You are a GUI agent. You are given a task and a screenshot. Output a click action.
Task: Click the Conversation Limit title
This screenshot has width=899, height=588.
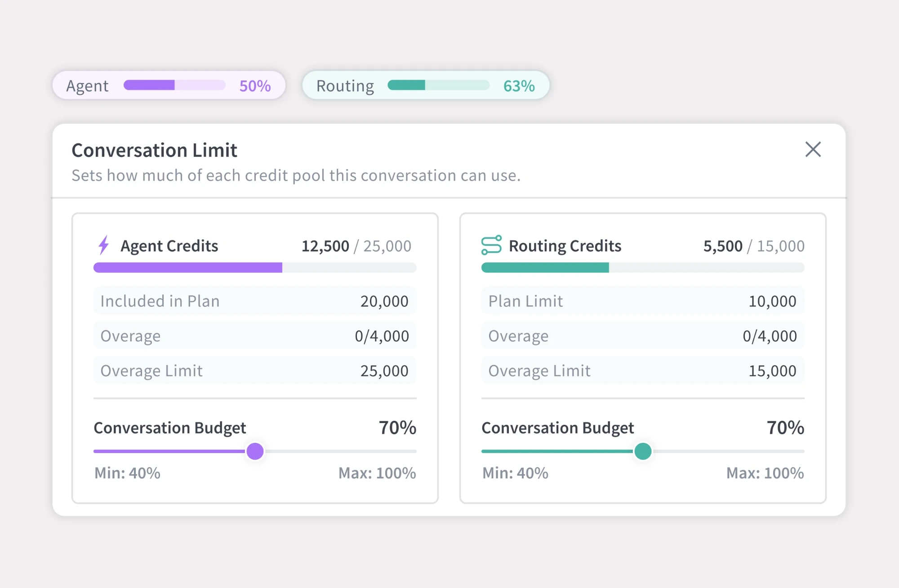point(154,150)
